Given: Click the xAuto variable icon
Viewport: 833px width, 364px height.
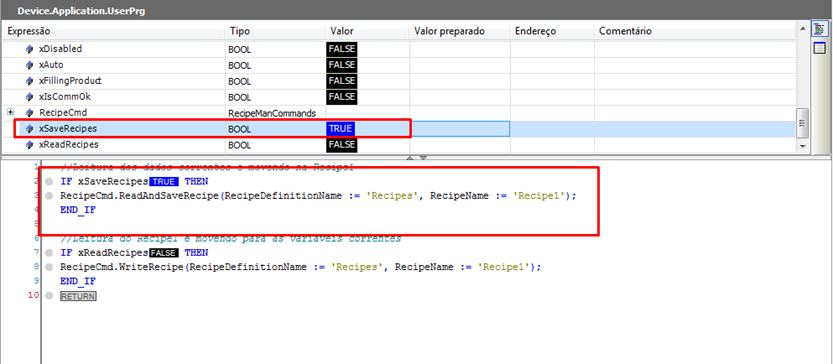Looking at the screenshot, I should (x=30, y=65).
